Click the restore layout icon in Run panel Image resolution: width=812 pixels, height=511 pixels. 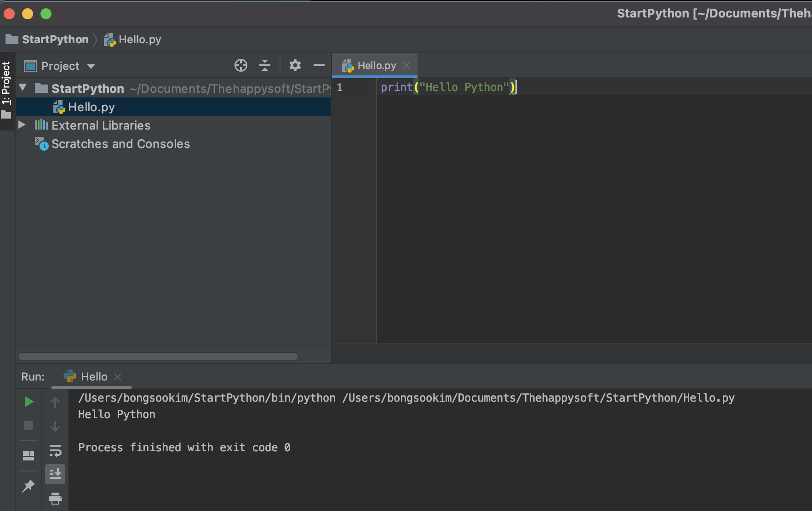tap(29, 455)
